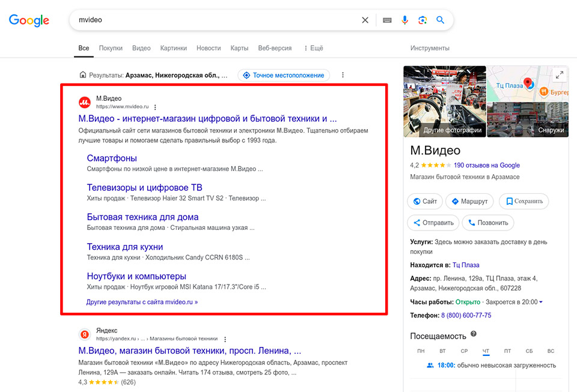
Task: Select the Все tab
Action: 84,48
